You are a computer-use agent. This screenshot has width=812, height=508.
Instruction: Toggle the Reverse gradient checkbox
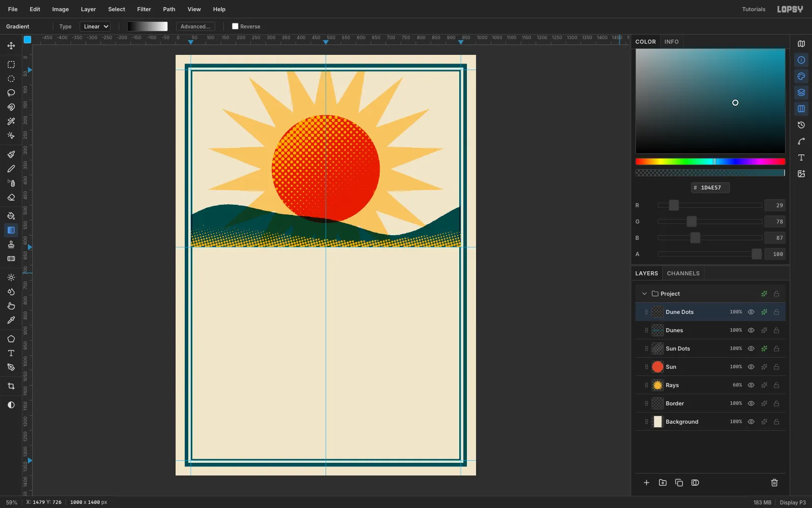pos(235,26)
